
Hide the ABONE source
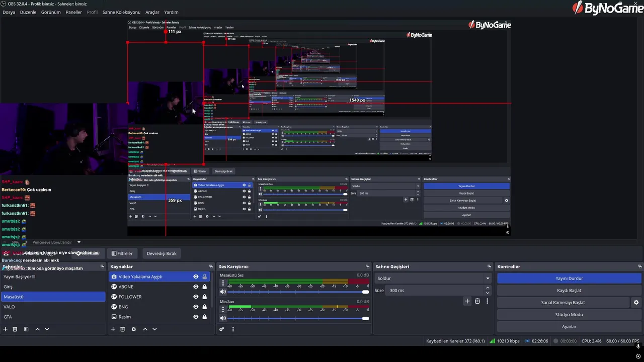[x=196, y=287]
